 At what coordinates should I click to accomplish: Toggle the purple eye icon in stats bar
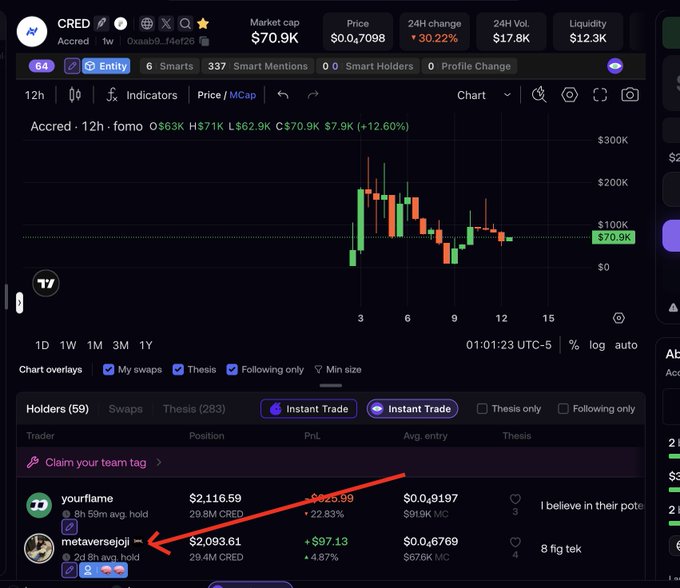(x=615, y=66)
